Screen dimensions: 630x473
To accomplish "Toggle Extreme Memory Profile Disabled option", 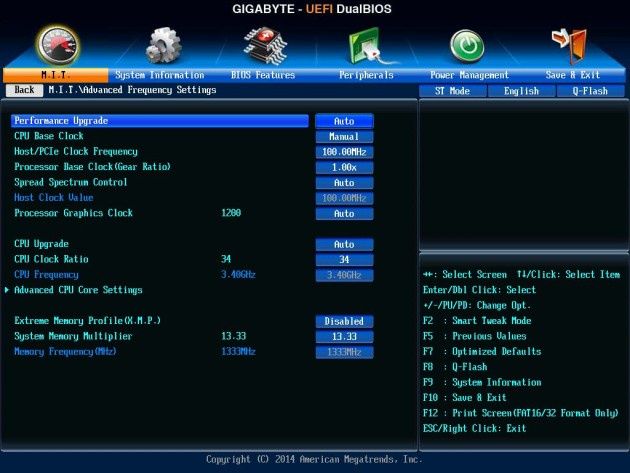I will (x=344, y=321).
